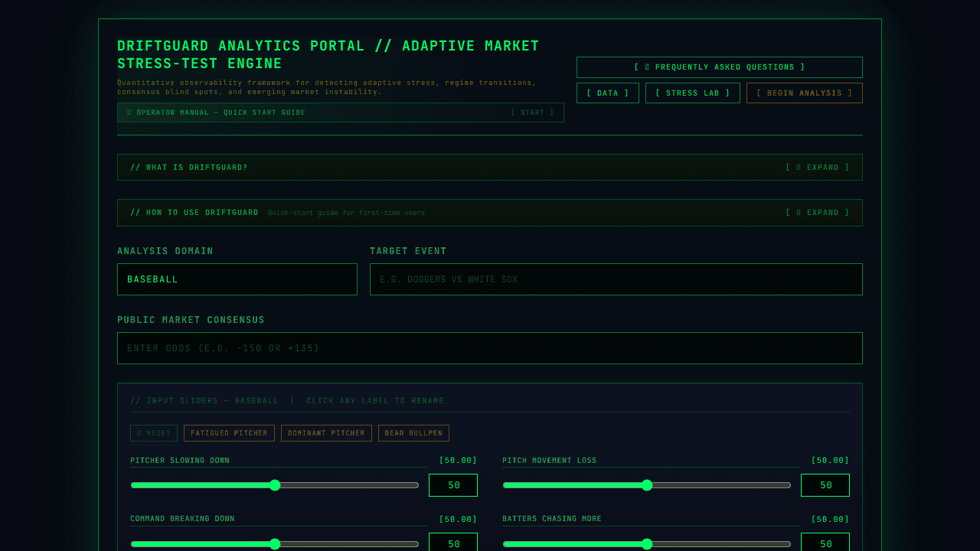Open Frequently Asked Questions
980x551 pixels.
click(x=719, y=67)
